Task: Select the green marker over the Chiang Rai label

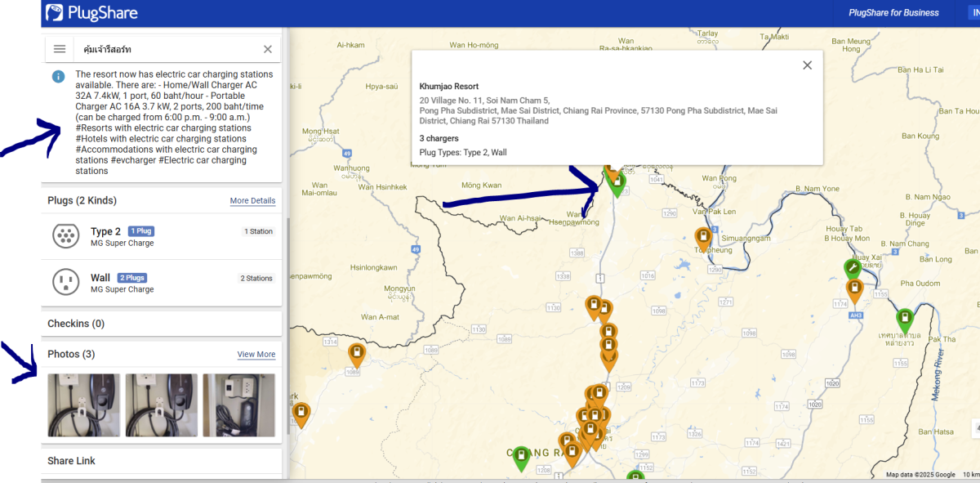Action: point(521,458)
